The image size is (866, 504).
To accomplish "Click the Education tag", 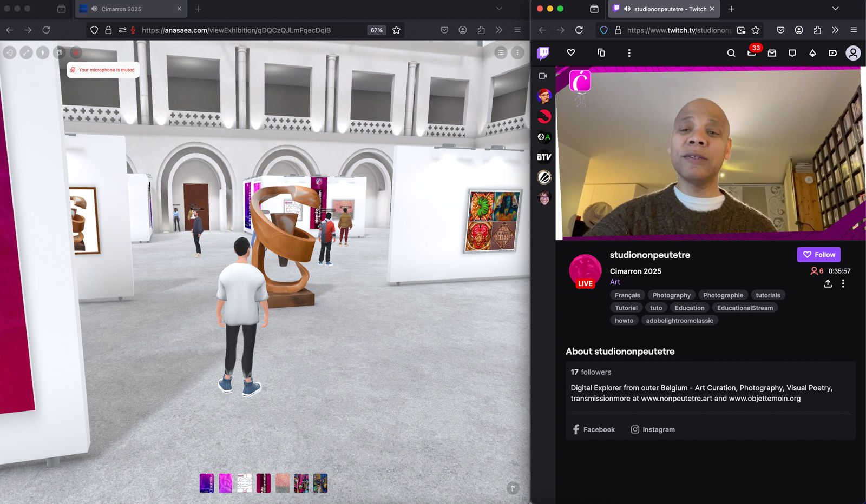I will point(689,308).
